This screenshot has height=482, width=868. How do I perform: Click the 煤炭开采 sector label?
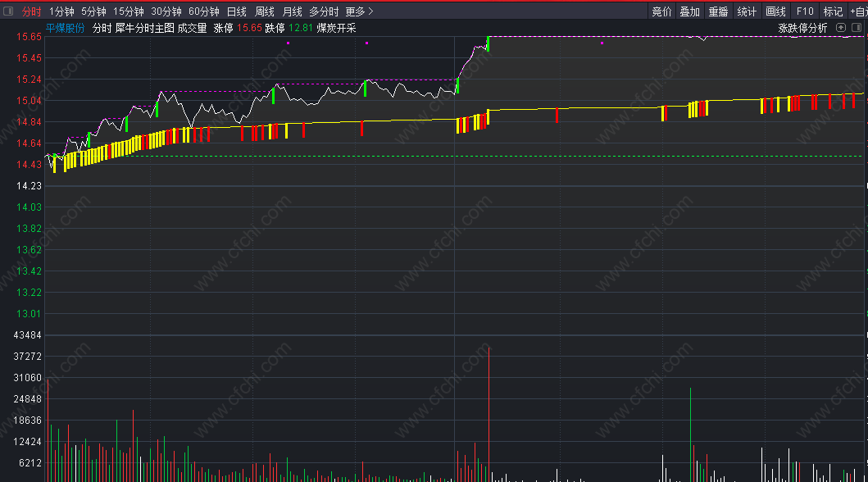click(x=336, y=28)
